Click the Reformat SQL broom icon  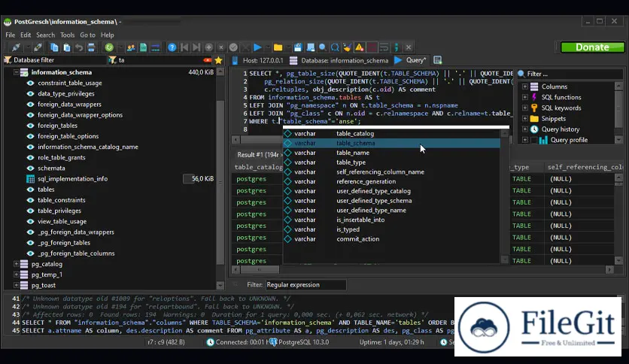tap(347, 47)
